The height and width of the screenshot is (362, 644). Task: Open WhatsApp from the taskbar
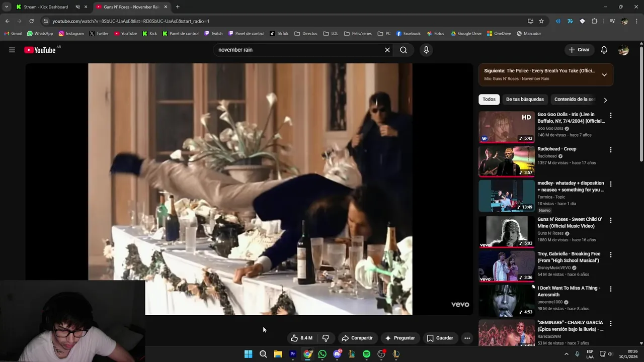coord(323,354)
